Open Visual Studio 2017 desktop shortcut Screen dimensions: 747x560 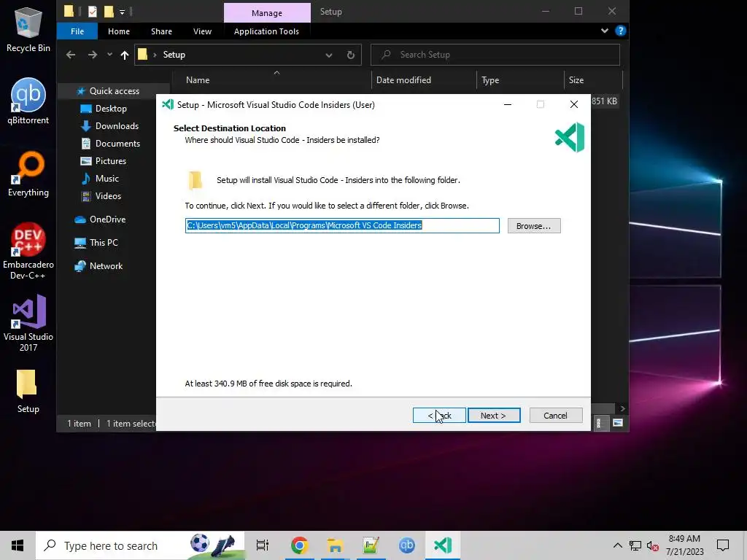[28, 323]
